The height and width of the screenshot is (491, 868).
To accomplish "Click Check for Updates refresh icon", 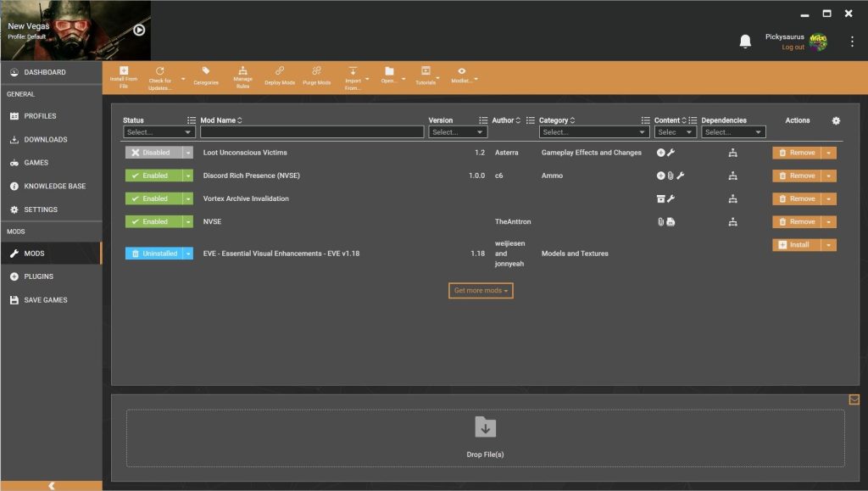I will coord(160,71).
